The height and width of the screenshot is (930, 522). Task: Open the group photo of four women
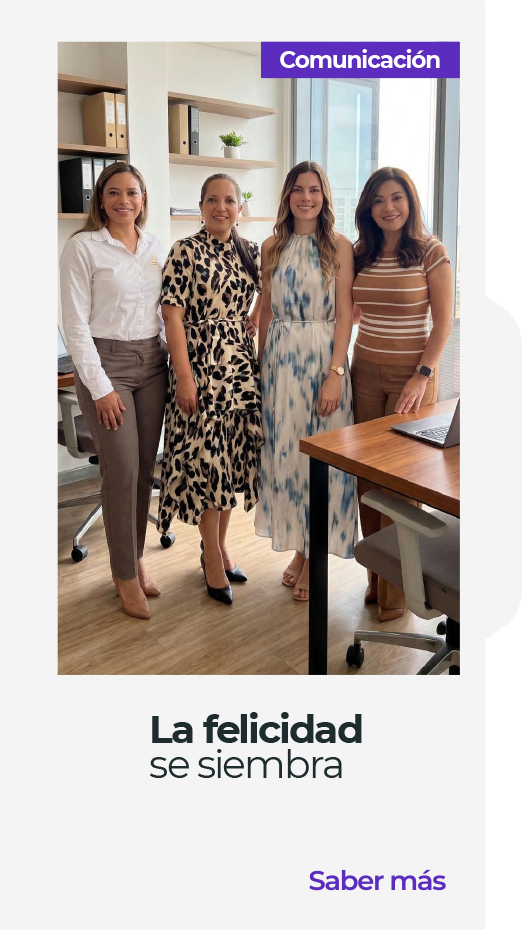pyautogui.click(x=259, y=358)
